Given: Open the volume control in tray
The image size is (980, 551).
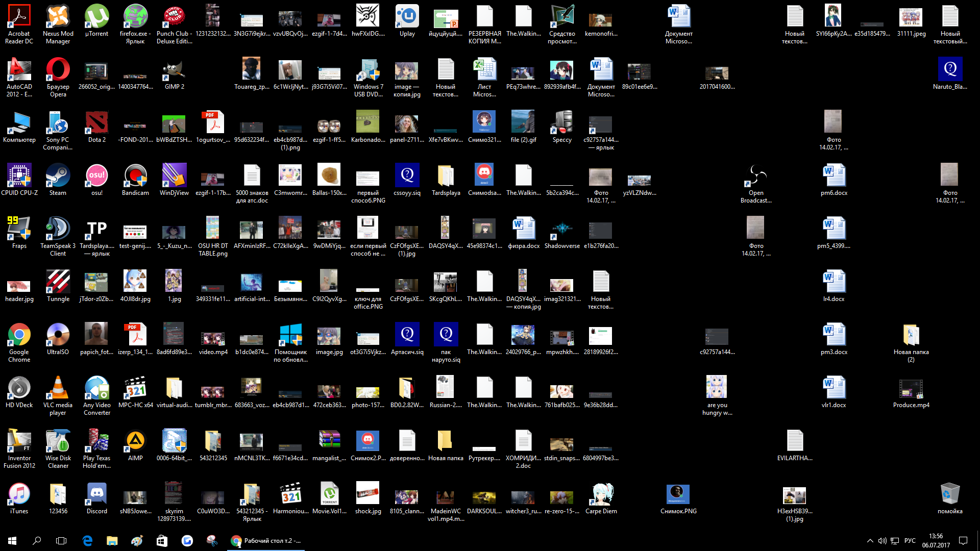Looking at the screenshot, I should tap(882, 541).
